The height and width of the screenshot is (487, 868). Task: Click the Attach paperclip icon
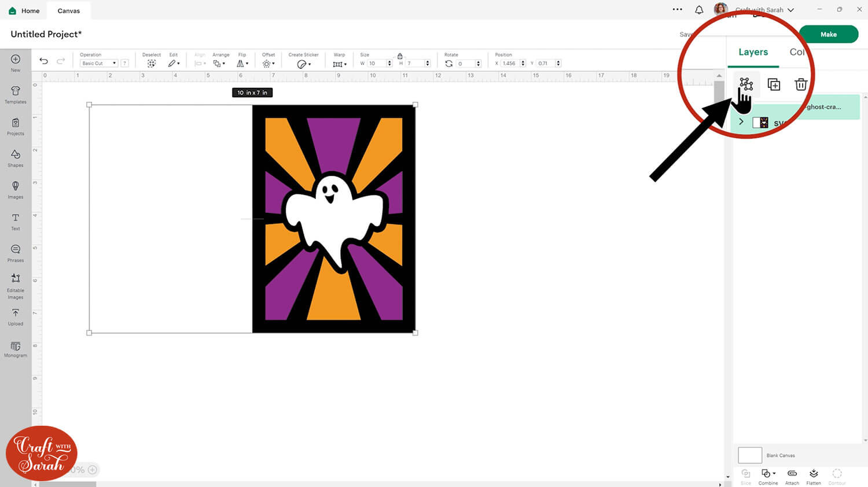(792, 476)
